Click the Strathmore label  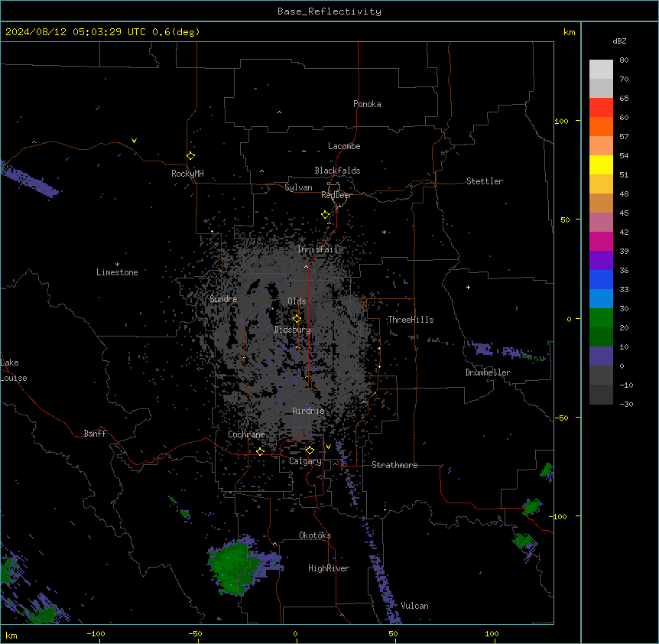tap(394, 465)
